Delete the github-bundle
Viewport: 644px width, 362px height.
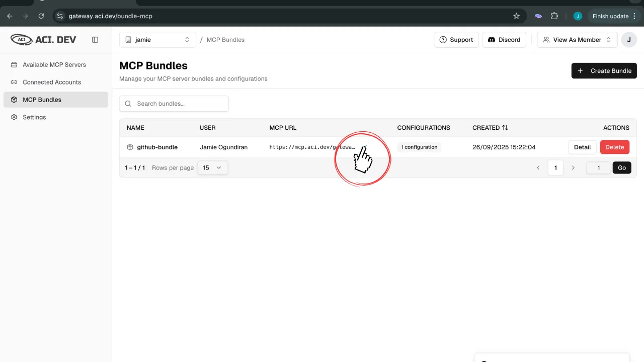(615, 147)
